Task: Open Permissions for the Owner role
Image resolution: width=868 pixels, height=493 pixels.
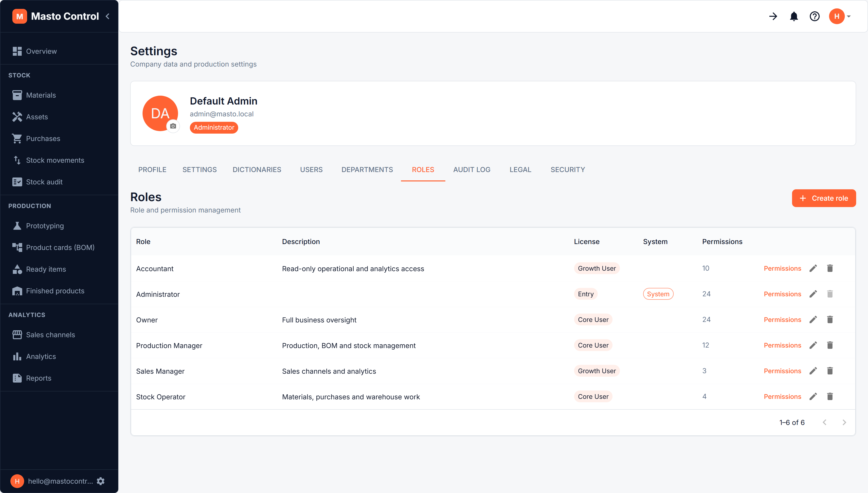Action: tap(782, 320)
